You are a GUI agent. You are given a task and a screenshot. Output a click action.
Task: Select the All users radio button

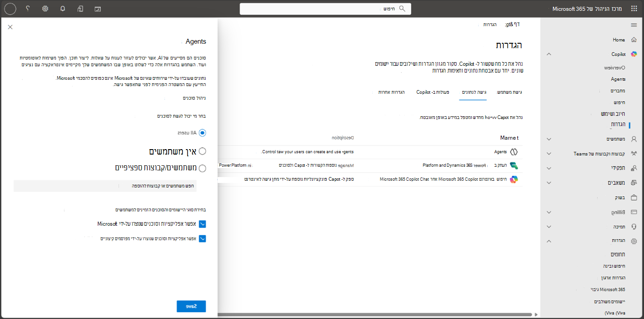[x=202, y=133]
